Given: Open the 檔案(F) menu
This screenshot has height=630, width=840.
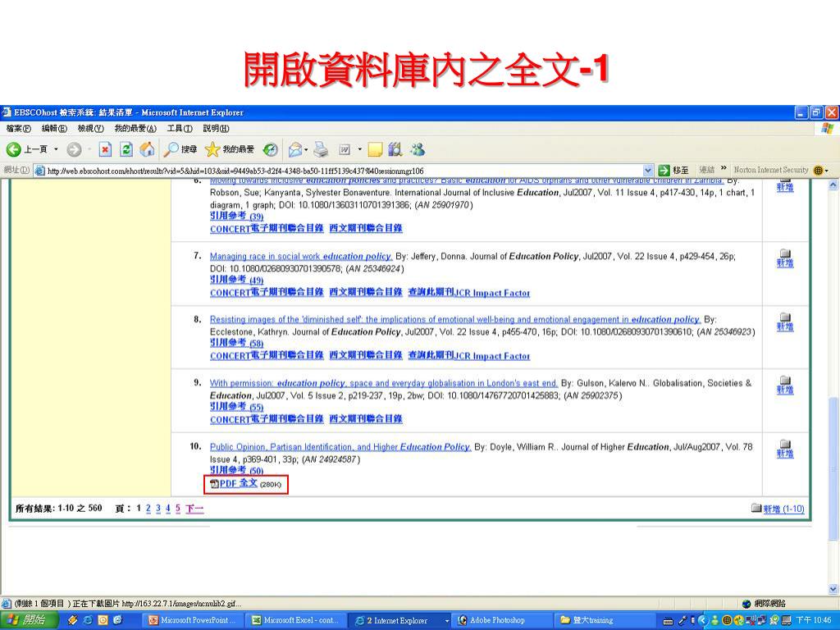Looking at the screenshot, I should [18, 129].
